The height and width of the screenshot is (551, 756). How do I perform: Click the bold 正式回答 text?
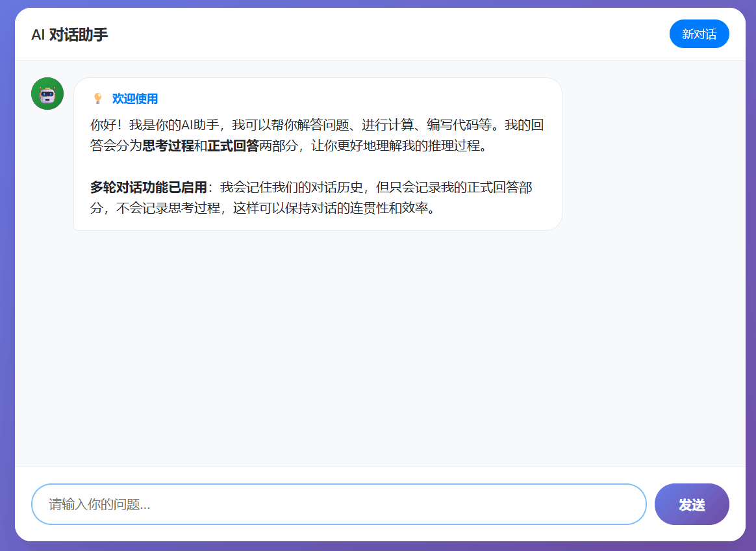coord(233,146)
